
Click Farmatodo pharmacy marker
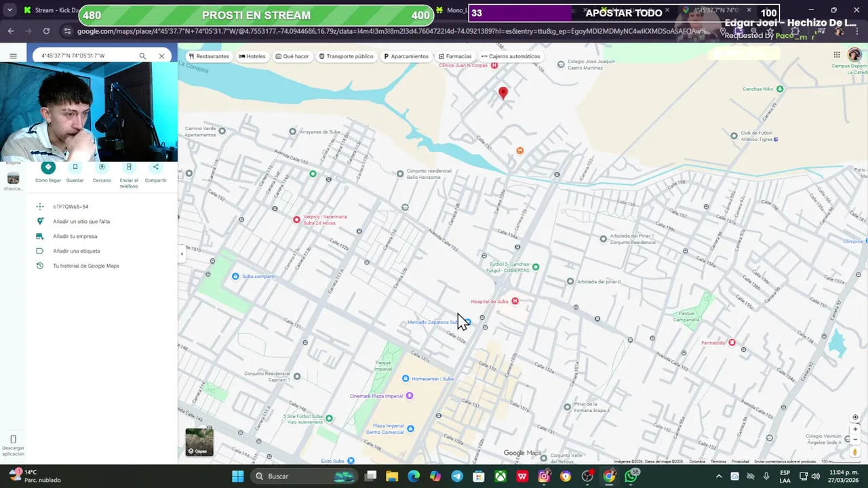[732, 342]
